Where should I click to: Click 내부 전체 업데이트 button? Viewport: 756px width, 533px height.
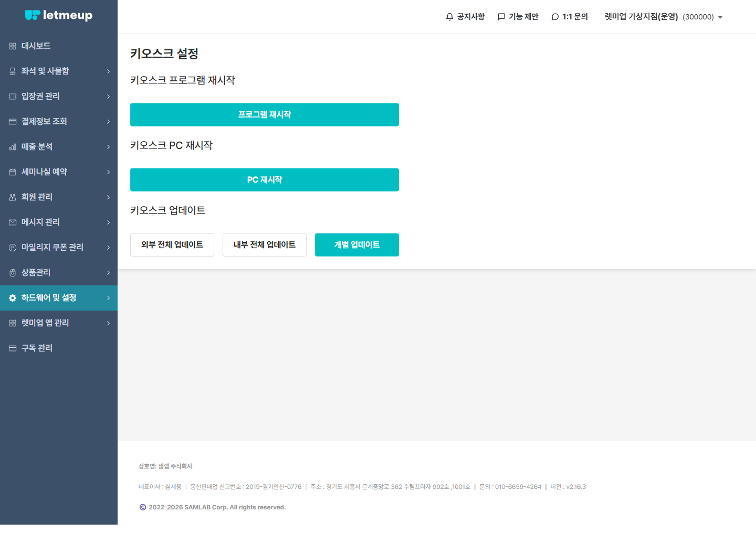(265, 245)
